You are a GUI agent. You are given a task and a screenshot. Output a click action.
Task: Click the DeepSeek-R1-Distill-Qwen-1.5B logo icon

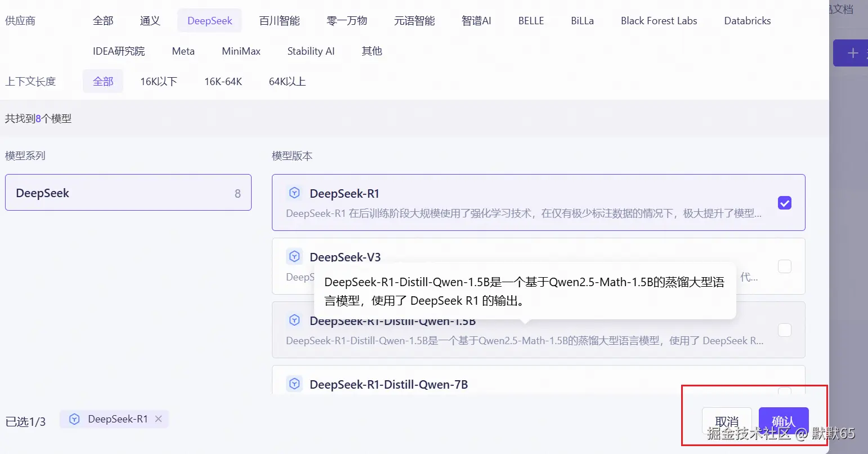pos(294,321)
